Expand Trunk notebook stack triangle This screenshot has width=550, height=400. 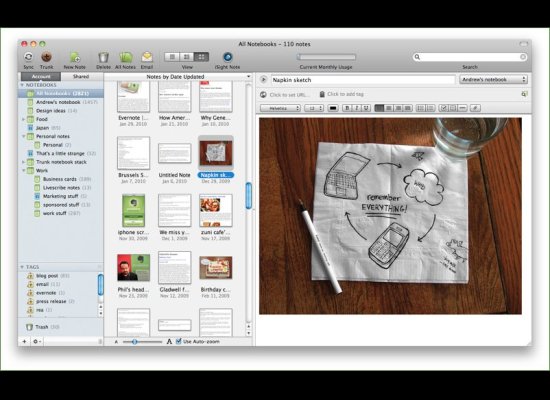24,162
